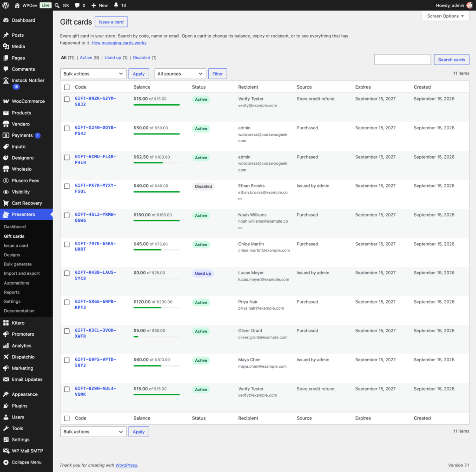Viewport: 476px width, 472px height.
Task: Click the Used up status badge
Action: click(x=203, y=273)
